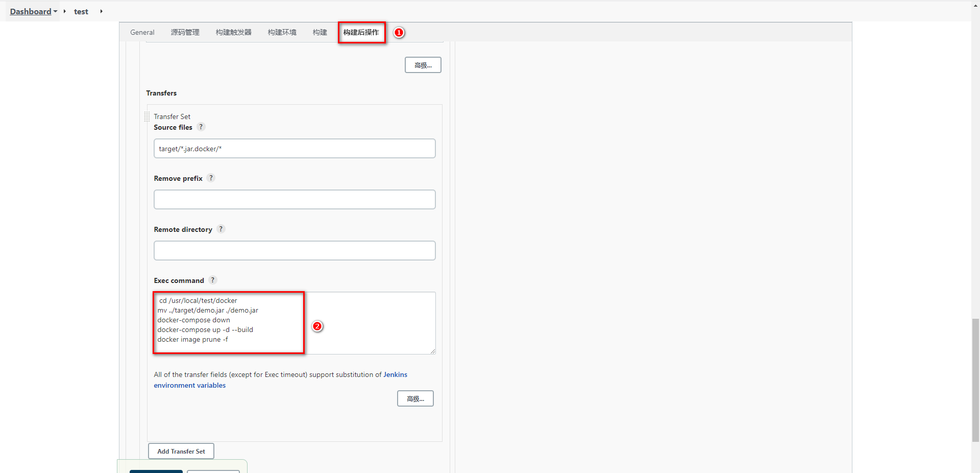Switch to the General tab
The height and width of the screenshot is (473, 980).
click(x=142, y=32)
